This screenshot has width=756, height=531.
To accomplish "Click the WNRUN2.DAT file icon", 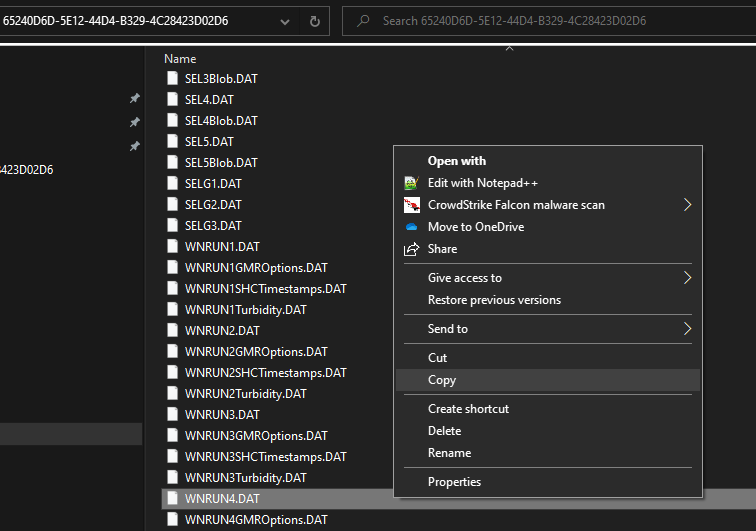I will point(172,330).
